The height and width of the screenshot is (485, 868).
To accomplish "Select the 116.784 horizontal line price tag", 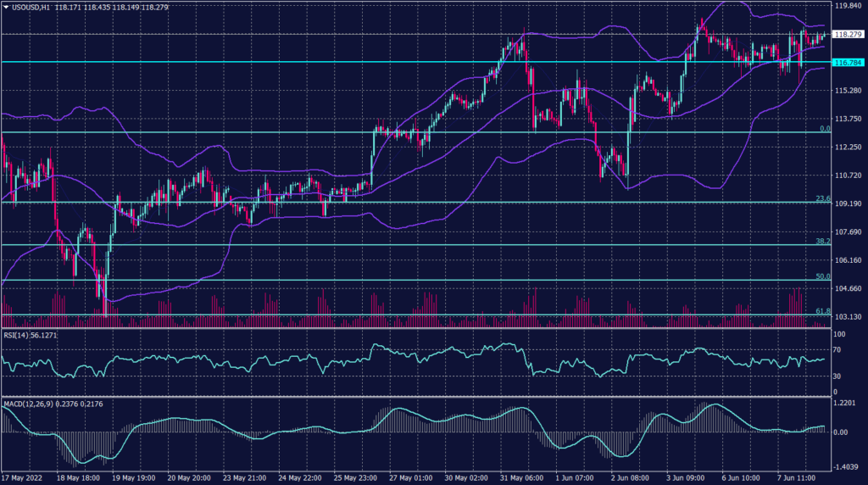I will click(x=848, y=63).
